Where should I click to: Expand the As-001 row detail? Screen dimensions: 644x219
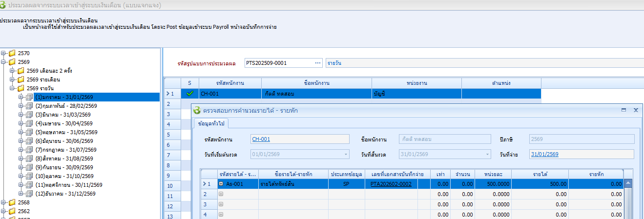coord(221,184)
